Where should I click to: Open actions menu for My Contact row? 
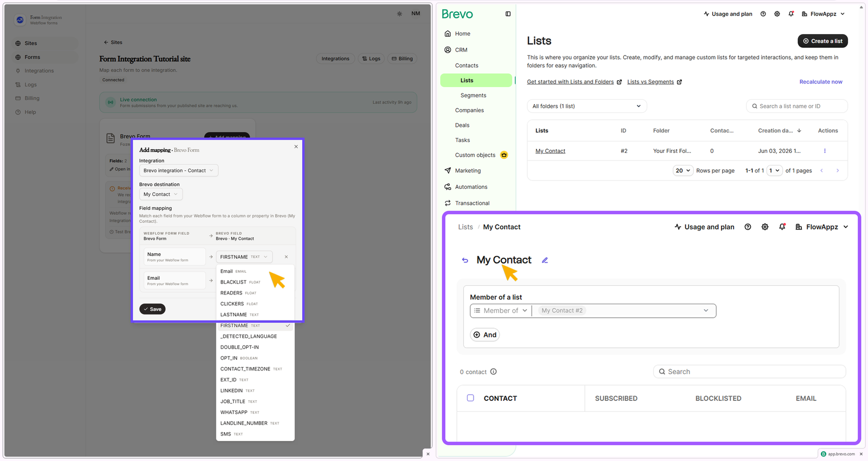coord(825,151)
